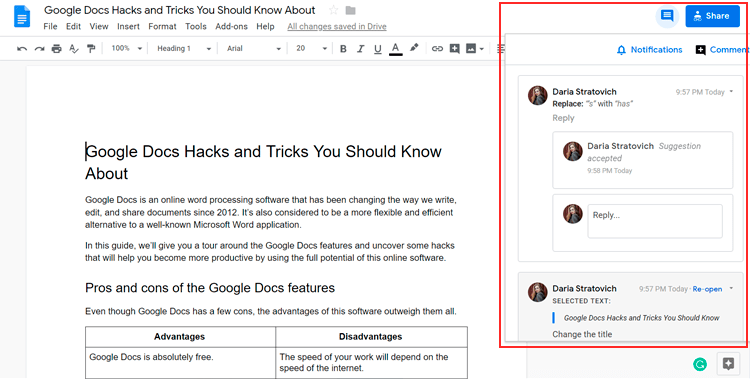This screenshot has width=750, height=379.
Task: Add a comment from toolbar
Action: coord(454,48)
